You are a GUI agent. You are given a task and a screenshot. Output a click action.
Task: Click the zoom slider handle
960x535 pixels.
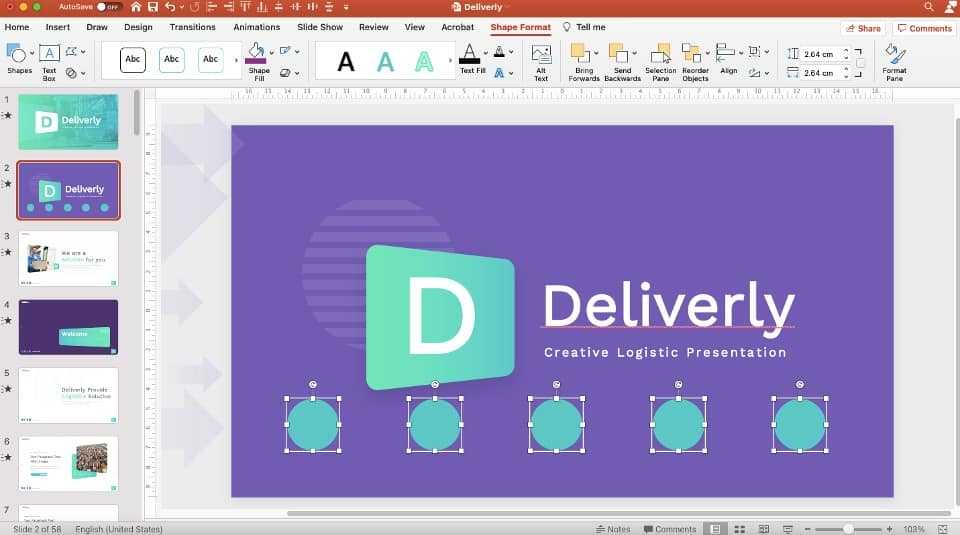point(848,529)
